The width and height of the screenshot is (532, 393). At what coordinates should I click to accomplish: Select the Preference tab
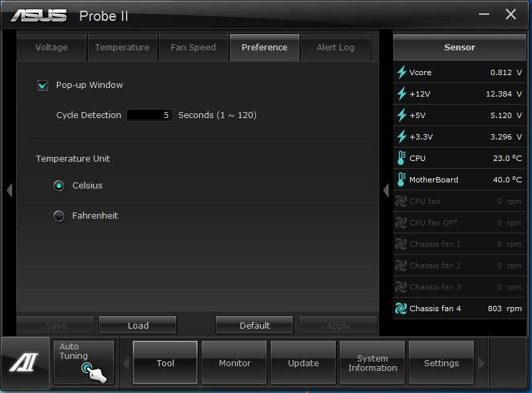click(x=265, y=48)
